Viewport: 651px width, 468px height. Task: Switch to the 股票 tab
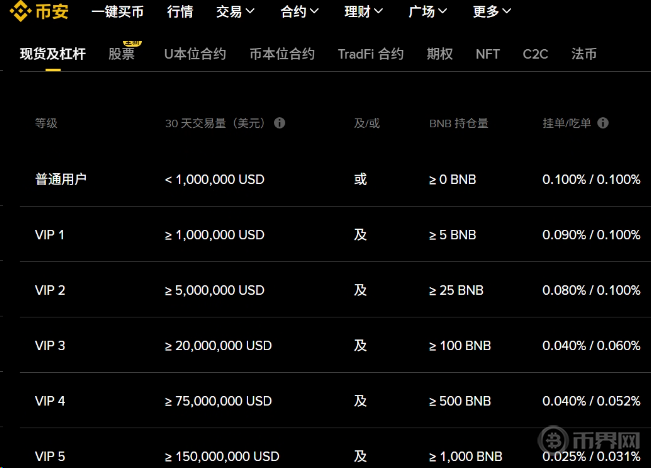point(122,54)
